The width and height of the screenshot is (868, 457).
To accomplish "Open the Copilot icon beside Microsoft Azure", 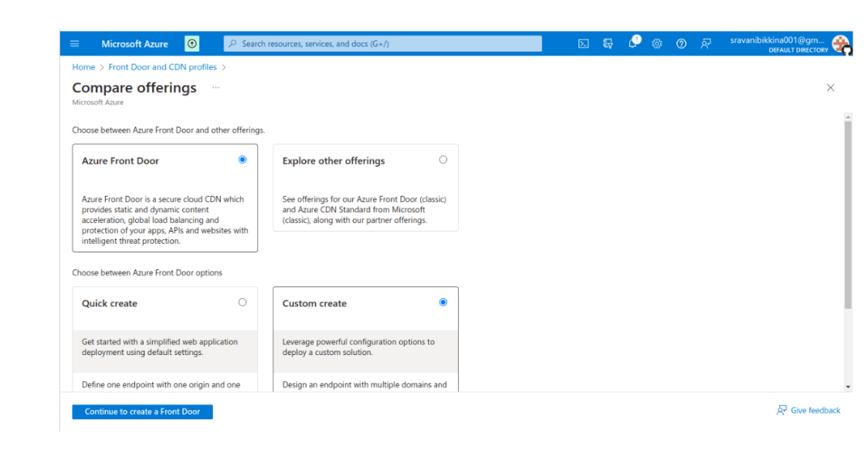I will (x=190, y=43).
